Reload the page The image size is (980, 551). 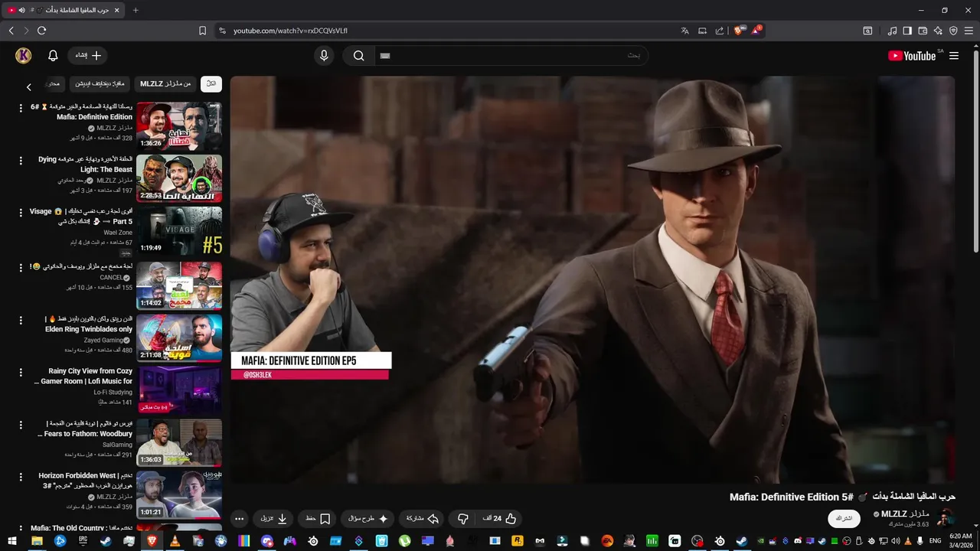point(41,31)
